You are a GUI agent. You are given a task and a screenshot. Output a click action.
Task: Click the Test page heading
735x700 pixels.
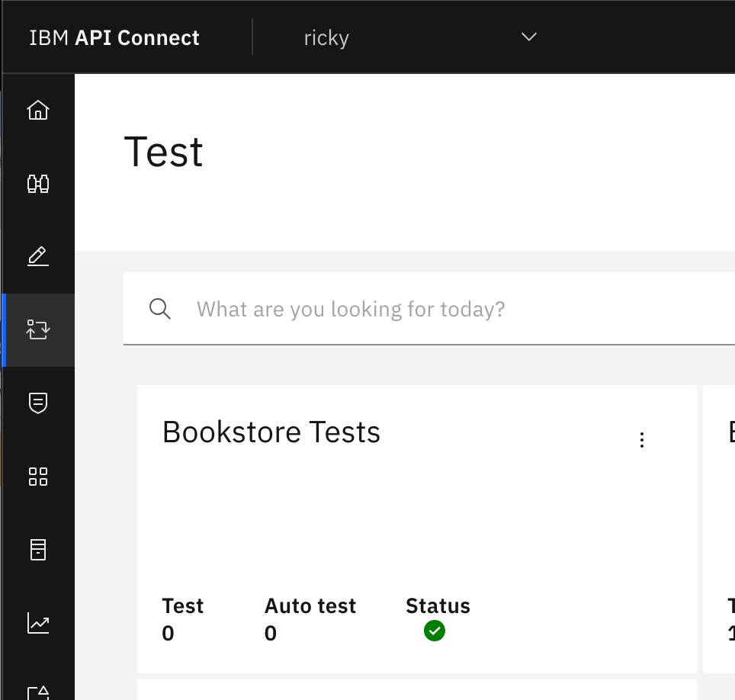tap(163, 152)
